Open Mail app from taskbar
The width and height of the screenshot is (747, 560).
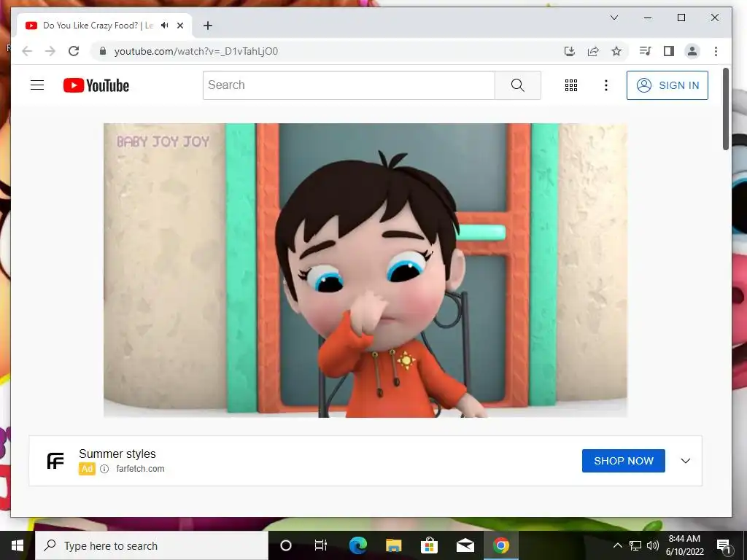465,545
